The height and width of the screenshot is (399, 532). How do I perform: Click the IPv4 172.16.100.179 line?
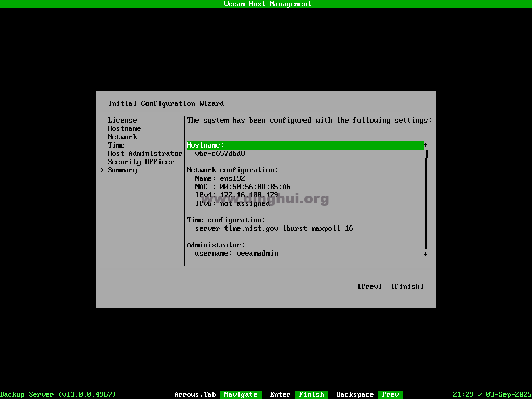click(x=236, y=195)
